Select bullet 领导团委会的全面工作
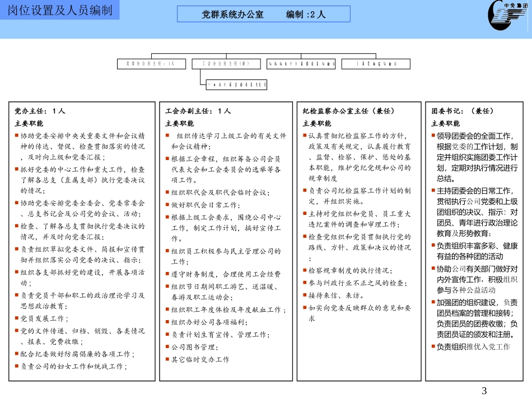The image size is (532, 399). [x=475, y=157]
